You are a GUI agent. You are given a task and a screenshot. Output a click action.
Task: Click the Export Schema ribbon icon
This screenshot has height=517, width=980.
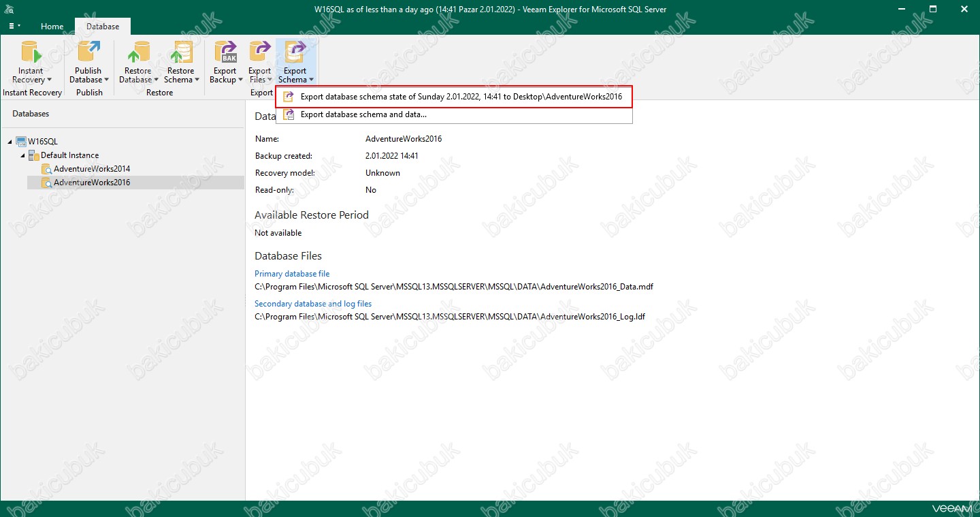295,52
